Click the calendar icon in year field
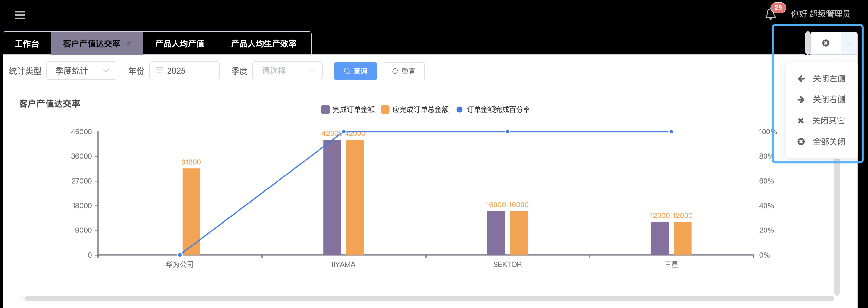The width and height of the screenshot is (868, 308). click(159, 71)
